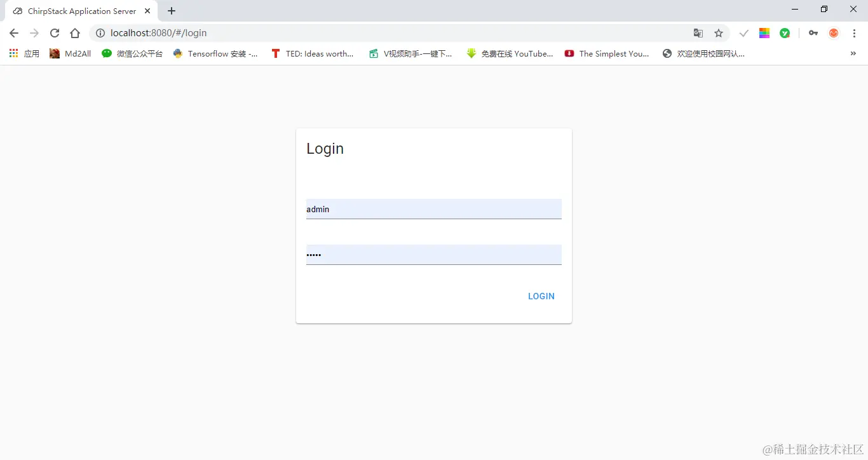Click the orange profile avatar icon
Viewport: 868px width, 460px height.
tap(834, 33)
